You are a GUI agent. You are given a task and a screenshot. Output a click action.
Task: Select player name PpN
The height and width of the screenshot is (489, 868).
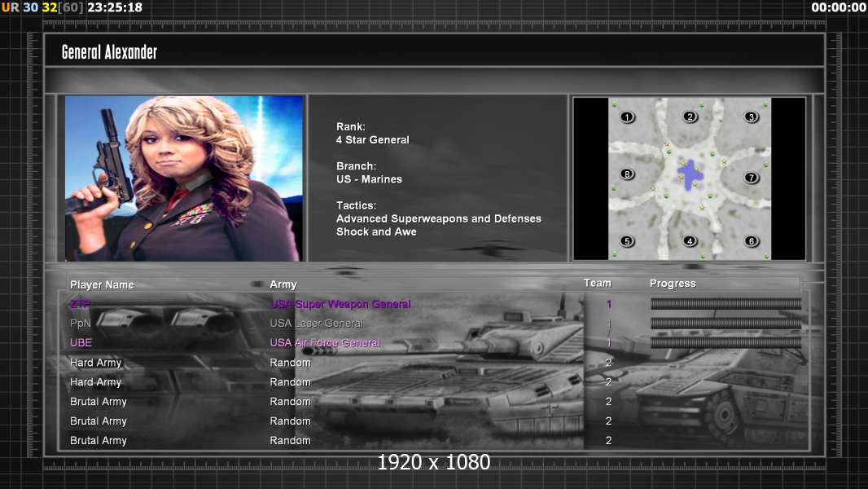click(x=81, y=324)
